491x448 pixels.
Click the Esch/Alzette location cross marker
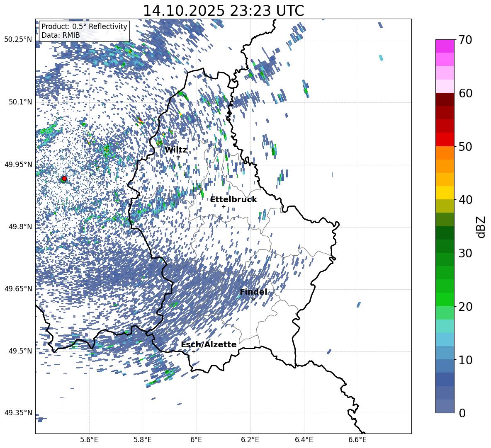click(194, 351)
